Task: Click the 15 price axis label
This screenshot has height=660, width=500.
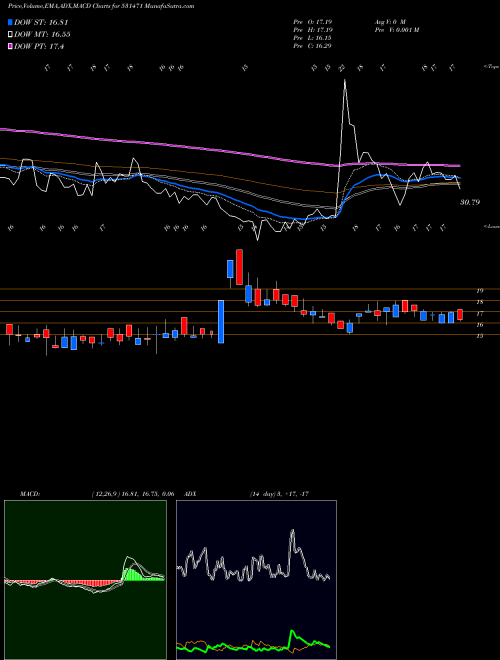Action: (x=479, y=336)
